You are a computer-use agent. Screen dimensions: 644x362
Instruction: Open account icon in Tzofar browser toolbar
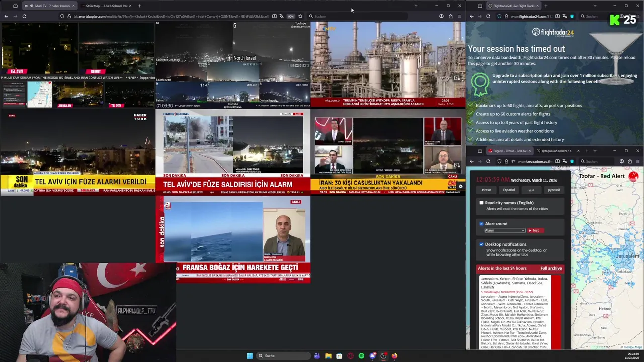point(622,161)
